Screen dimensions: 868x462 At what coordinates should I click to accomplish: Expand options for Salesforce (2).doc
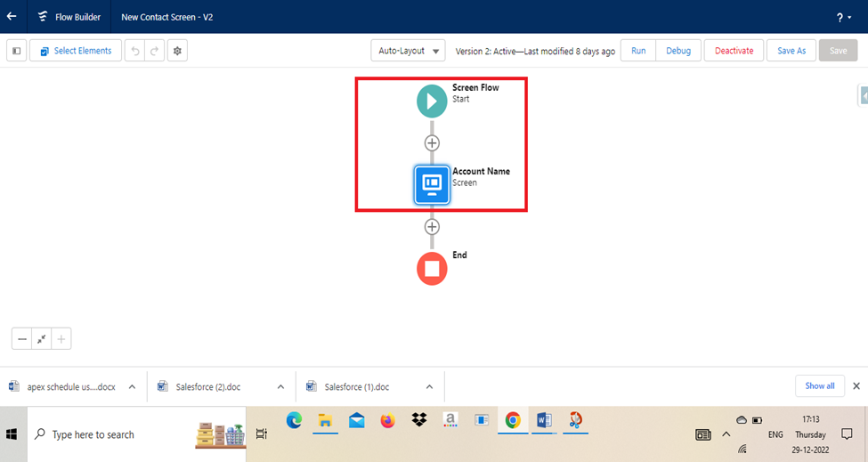coord(280,386)
